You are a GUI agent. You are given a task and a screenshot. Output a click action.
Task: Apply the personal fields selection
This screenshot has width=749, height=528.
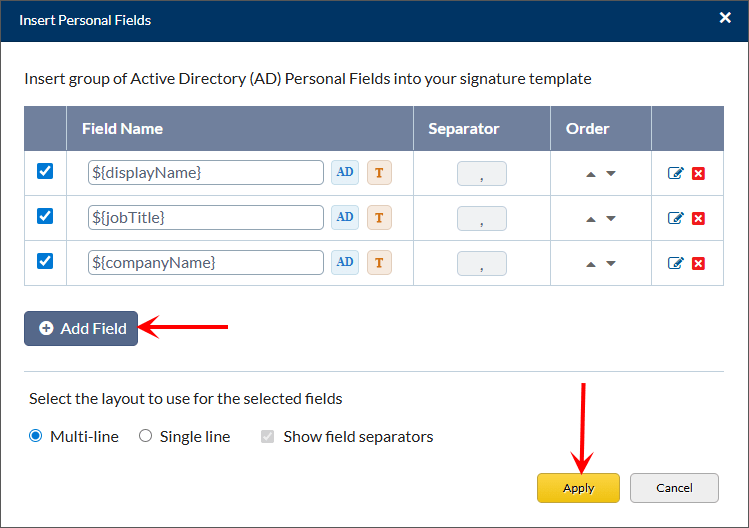pos(578,488)
